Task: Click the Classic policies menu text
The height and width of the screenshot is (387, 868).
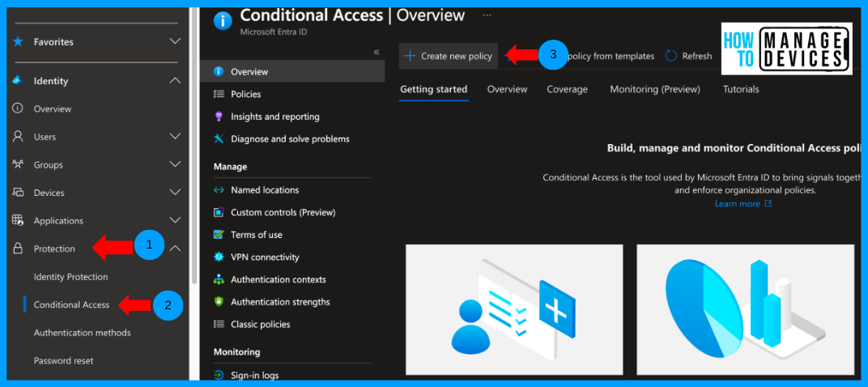Action: (x=261, y=325)
